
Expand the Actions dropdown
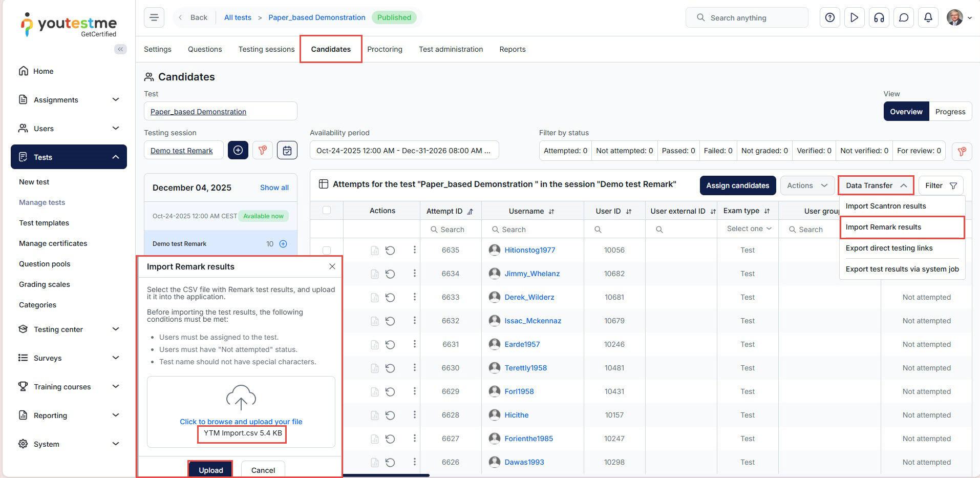pyautogui.click(x=807, y=185)
